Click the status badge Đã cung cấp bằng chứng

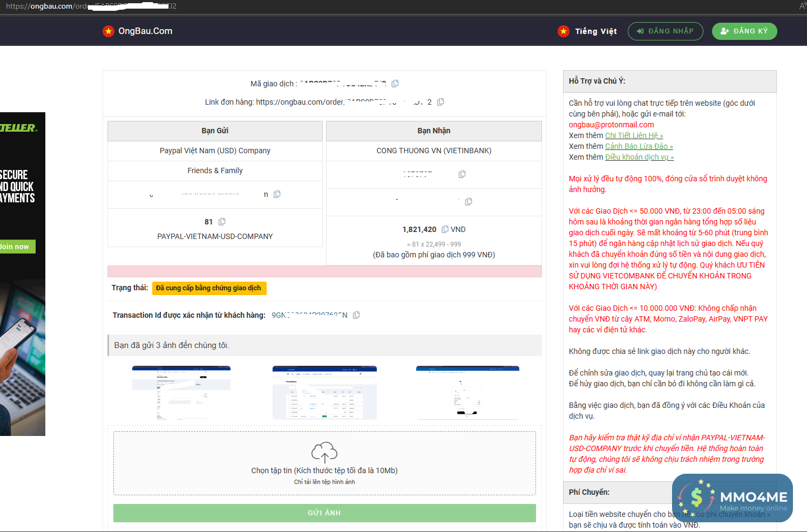point(209,288)
